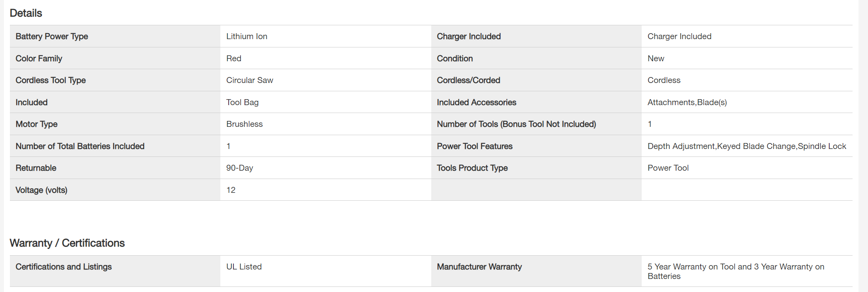Screen dimensions: 868x292
Task: Select the 90-Day returnable value
Action: [x=239, y=168]
